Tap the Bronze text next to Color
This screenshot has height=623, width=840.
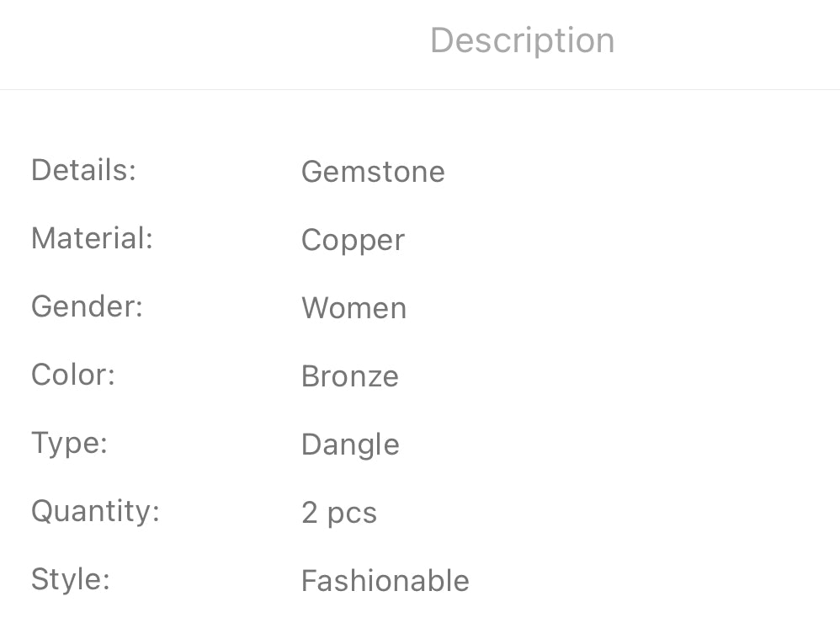349,376
